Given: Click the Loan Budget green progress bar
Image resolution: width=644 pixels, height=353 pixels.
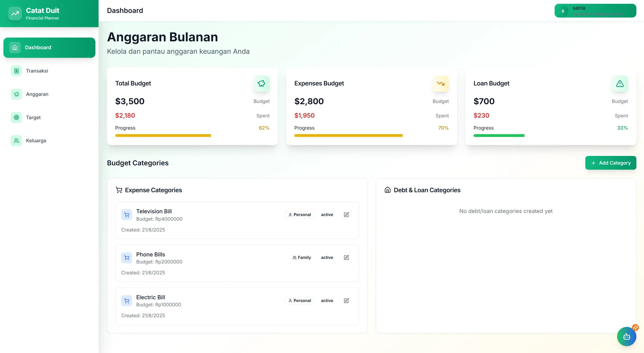Looking at the screenshot, I should coord(499,136).
